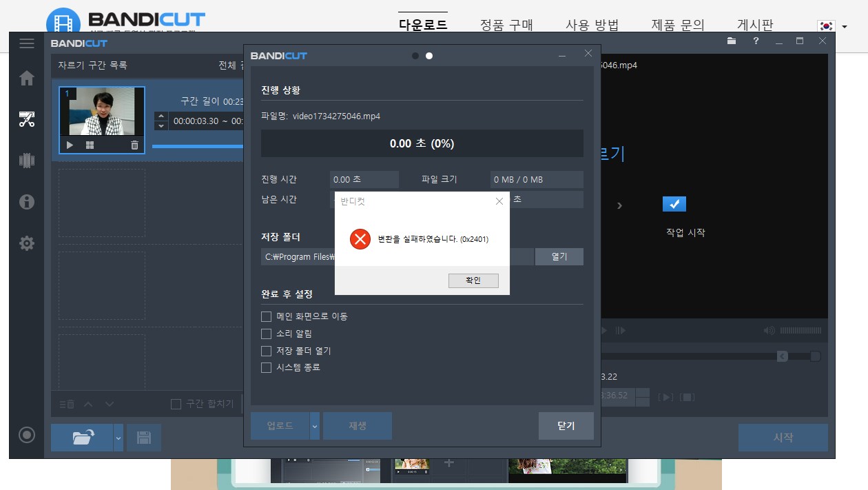Screen dimensions: 868x490
Task: Expand the open file dropdown arrow
Action: [x=118, y=438]
